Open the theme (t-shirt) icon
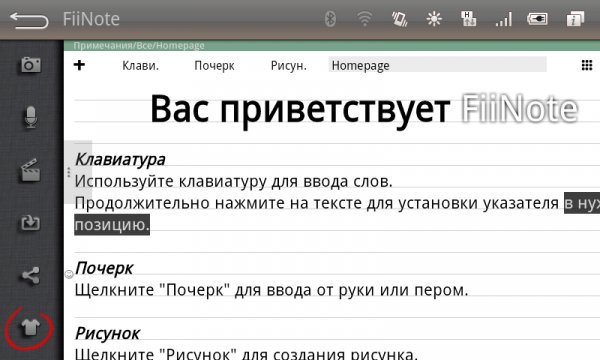The width and height of the screenshot is (600, 360). [30, 328]
